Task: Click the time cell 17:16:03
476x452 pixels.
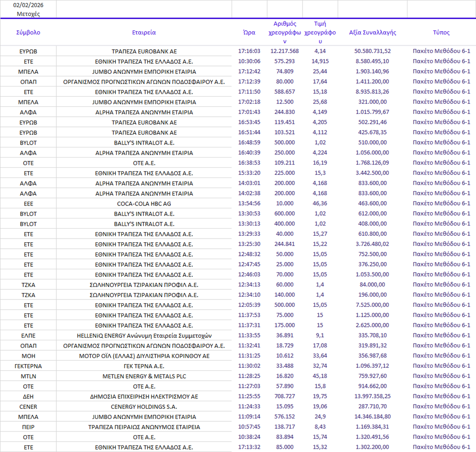Action: tap(249, 51)
